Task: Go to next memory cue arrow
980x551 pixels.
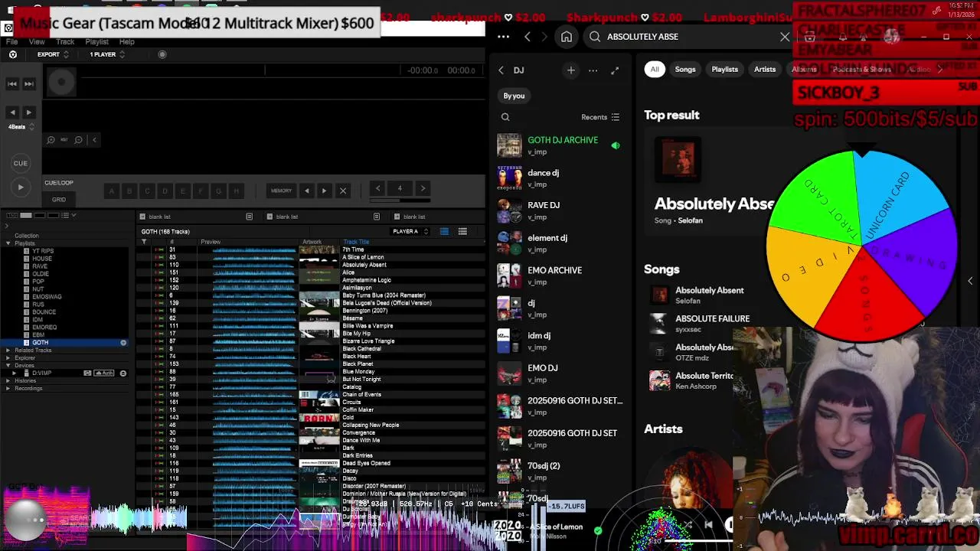Action: click(325, 191)
